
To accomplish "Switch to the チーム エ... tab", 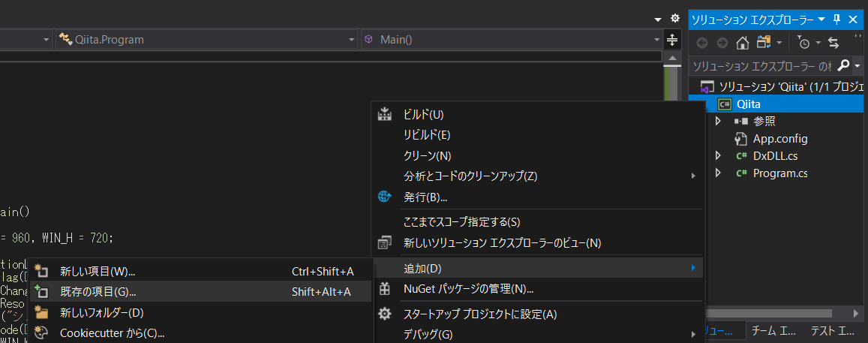I will (x=773, y=331).
